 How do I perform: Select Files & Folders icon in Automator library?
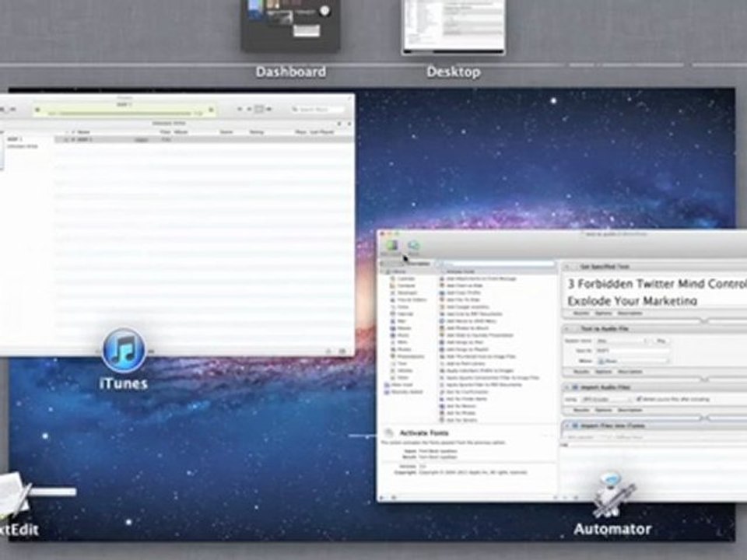[392, 300]
